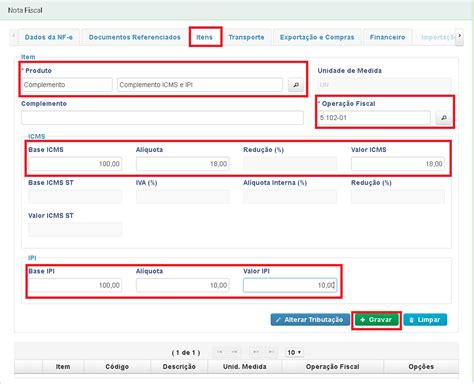Click the Valor ICMS ST field
Screen dimensions: 474x384
click(75, 230)
